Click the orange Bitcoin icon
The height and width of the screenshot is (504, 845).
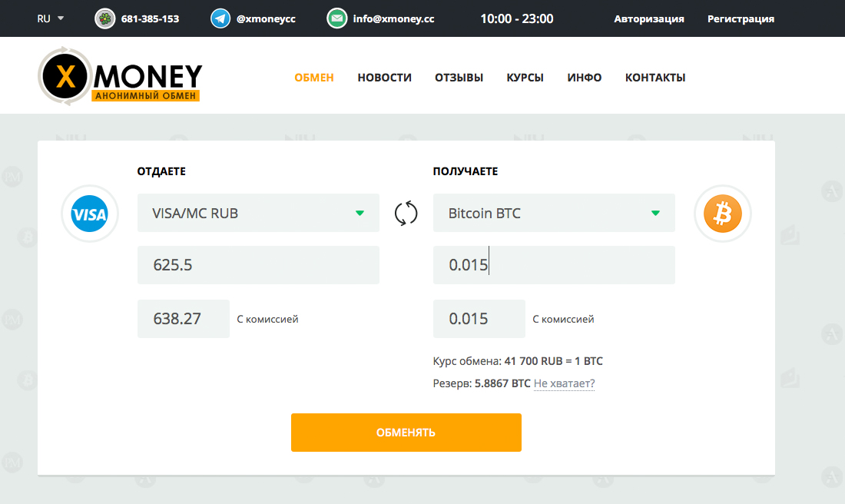click(722, 214)
